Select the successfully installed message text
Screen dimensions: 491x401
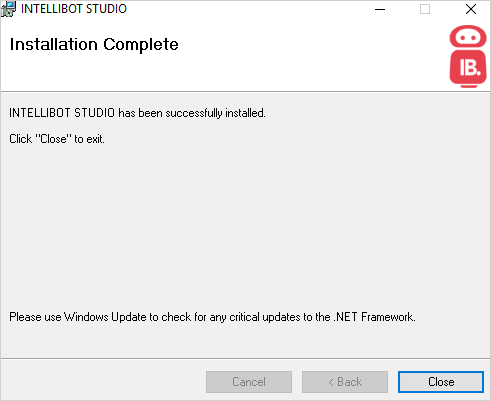click(x=137, y=113)
